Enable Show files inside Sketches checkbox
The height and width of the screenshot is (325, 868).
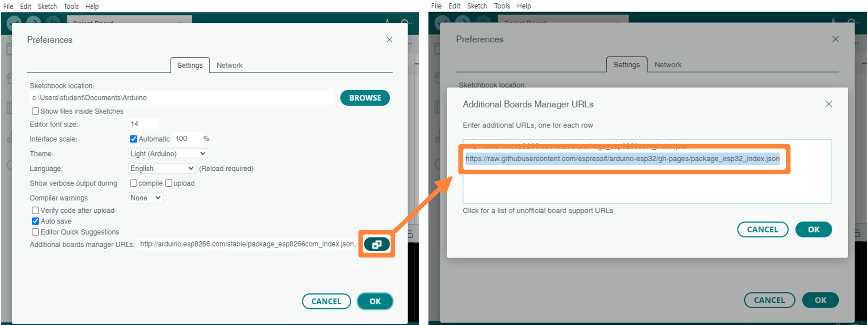click(x=35, y=111)
